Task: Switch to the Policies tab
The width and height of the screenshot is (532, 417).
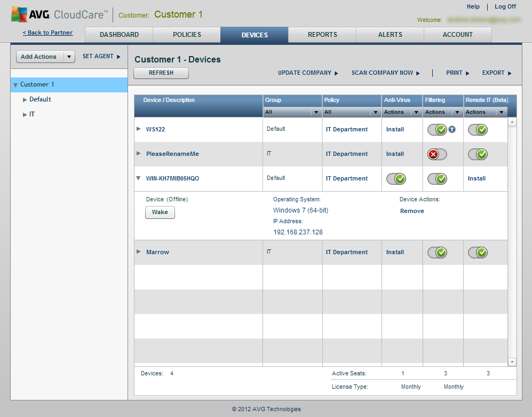Action: [x=187, y=35]
